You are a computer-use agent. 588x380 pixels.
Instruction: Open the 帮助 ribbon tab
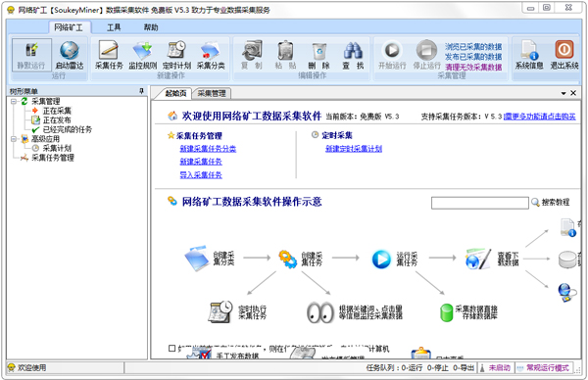point(151,27)
